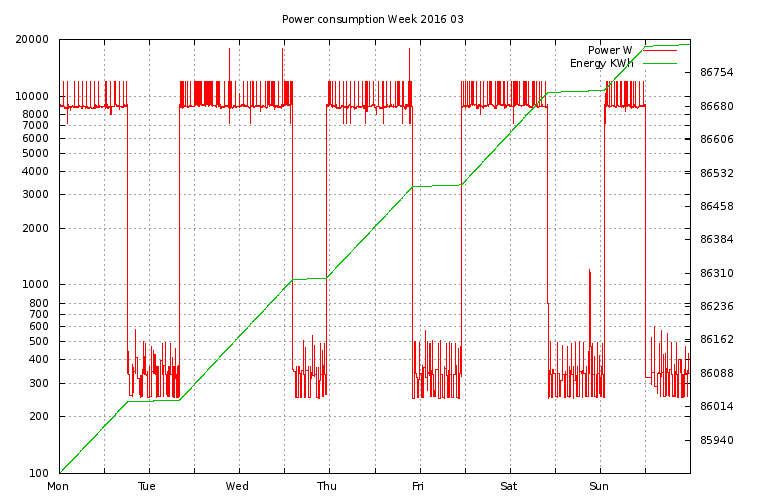
Task: Click the chart title 'Power consumption Week 2016 03'
Action: pyautogui.click(x=372, y=20)
